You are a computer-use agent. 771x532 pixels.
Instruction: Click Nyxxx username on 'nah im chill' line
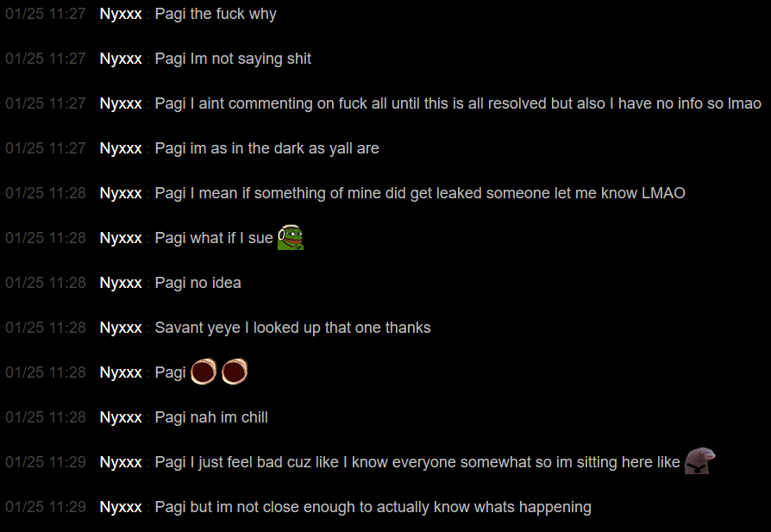click(121, 417)
